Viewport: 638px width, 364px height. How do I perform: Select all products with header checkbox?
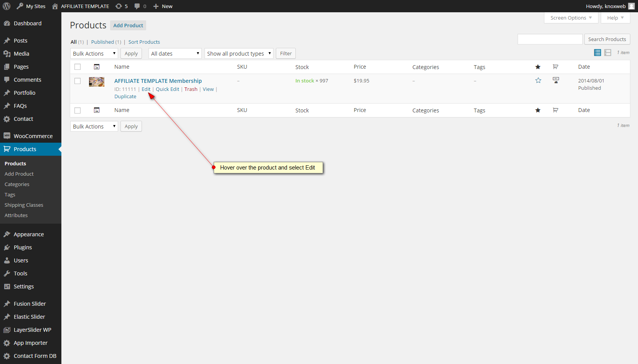pos(77,67)
